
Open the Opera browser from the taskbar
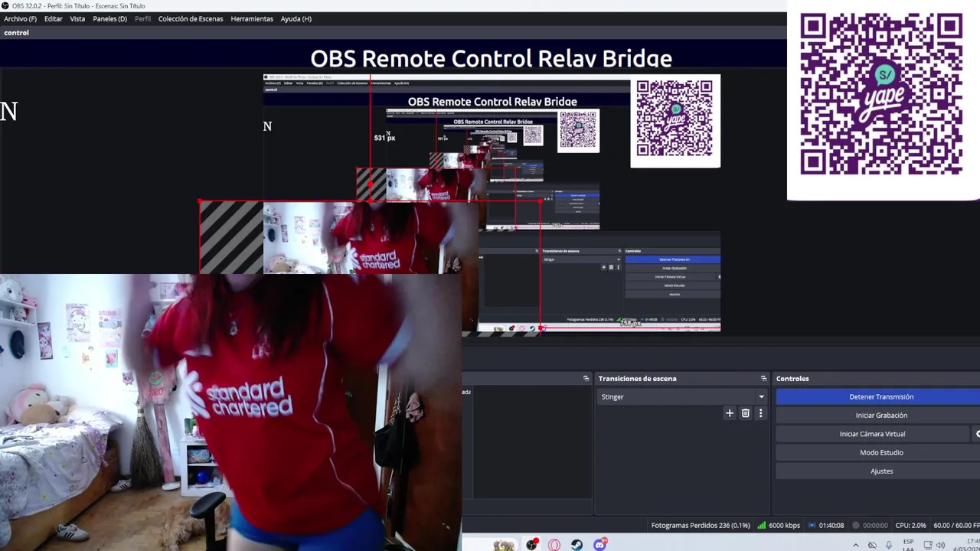pos(554,545)
